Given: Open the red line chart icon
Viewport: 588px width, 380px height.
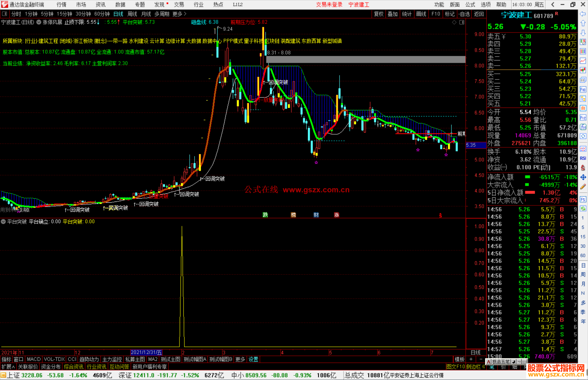Looking at the screenshot, I should [x=583, y=60].
